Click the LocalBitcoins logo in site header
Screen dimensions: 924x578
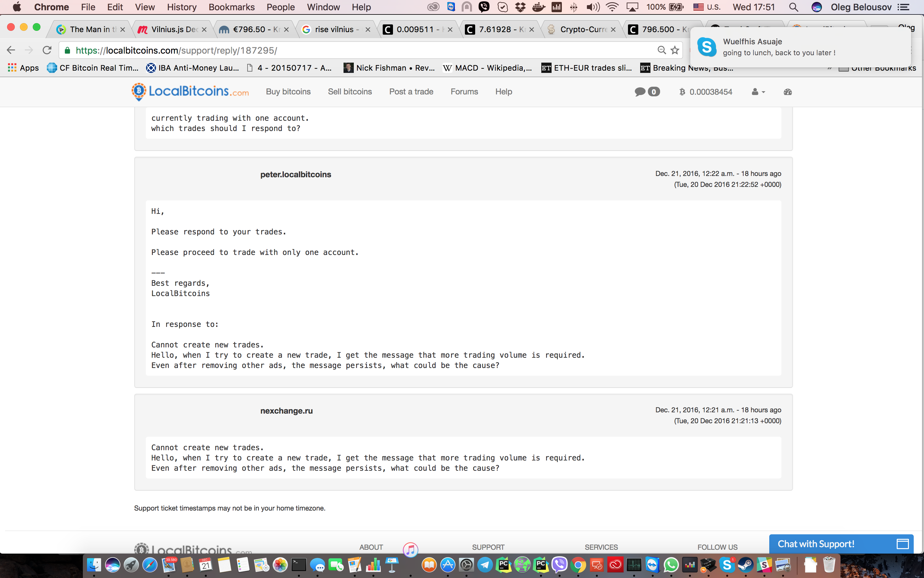190,92
